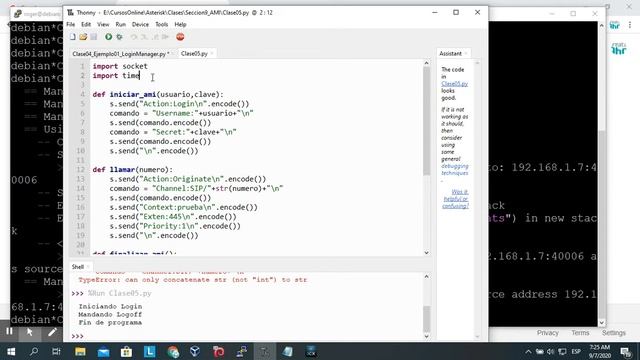Click the Save file icon in toolbar
Screen dimensions: 640x360
click(94, 37)
